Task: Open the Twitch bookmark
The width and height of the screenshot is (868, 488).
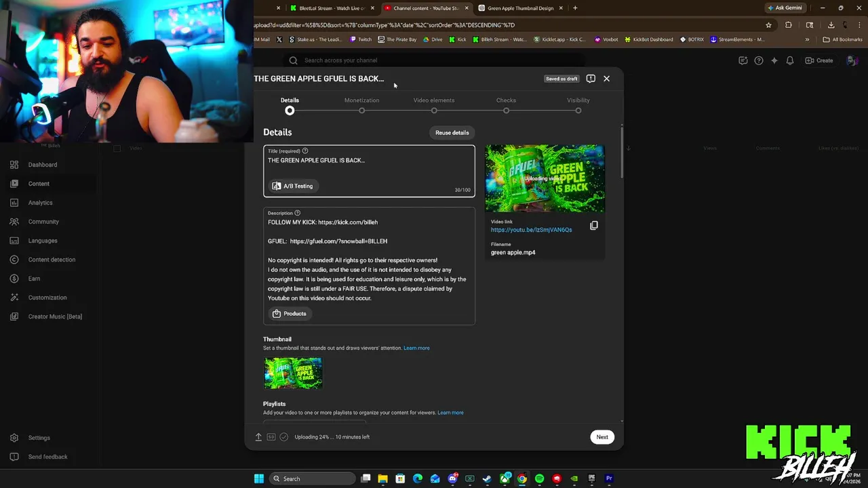Action: tap(361, 39)
